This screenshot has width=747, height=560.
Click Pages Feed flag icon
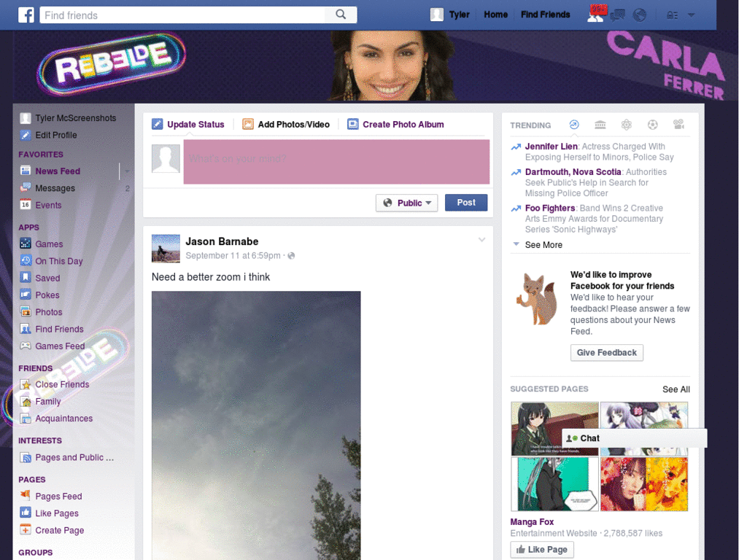[x=26, y=495]
